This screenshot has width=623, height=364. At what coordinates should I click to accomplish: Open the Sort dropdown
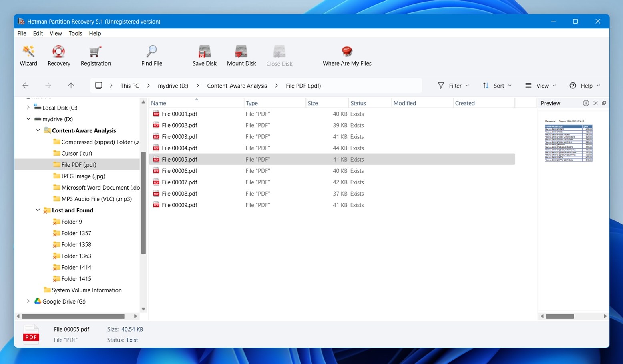pyautogui.click(x=497, y=86)
